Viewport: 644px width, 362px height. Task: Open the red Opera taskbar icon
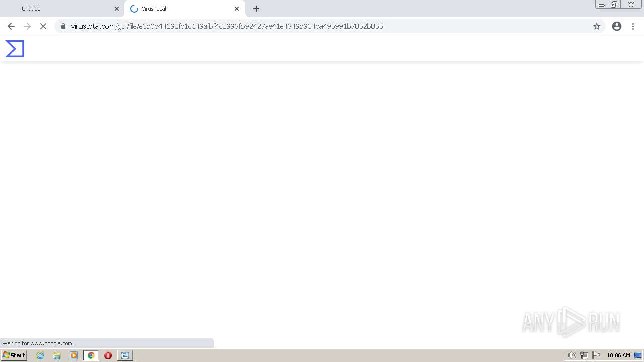point(108,355)
